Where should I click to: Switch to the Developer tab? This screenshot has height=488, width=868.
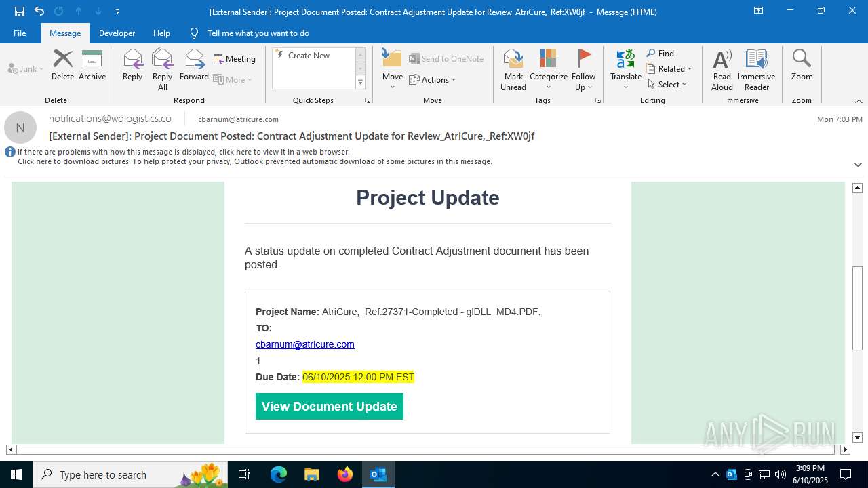(117, 33)
